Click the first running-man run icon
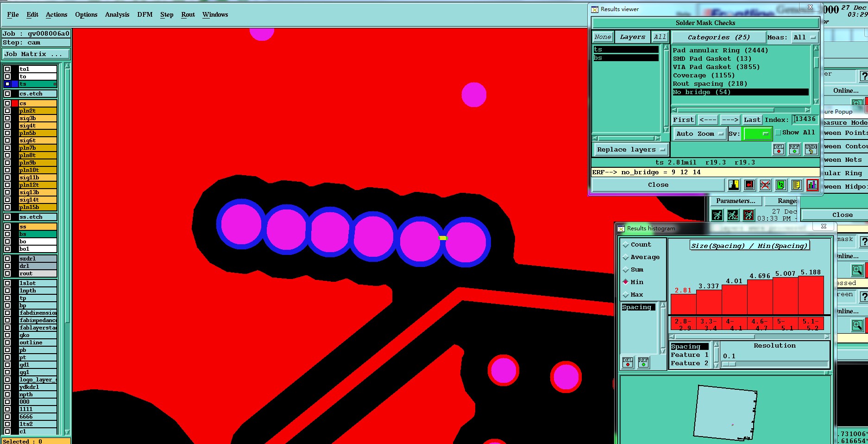The height and width of the screenshot is (444, 868). pyautogui.click(x=717, y=215)
